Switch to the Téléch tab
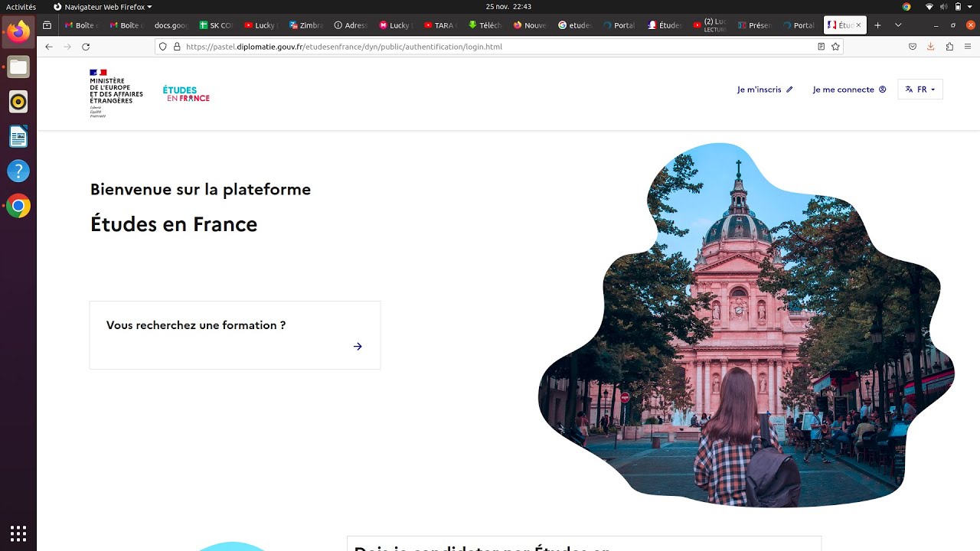 [x=485, y=25]
